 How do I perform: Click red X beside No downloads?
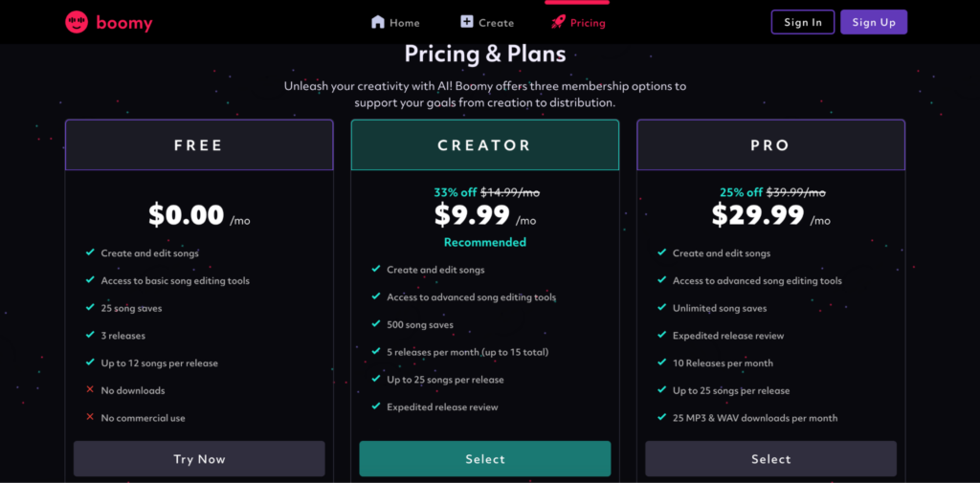coord(90,390)
